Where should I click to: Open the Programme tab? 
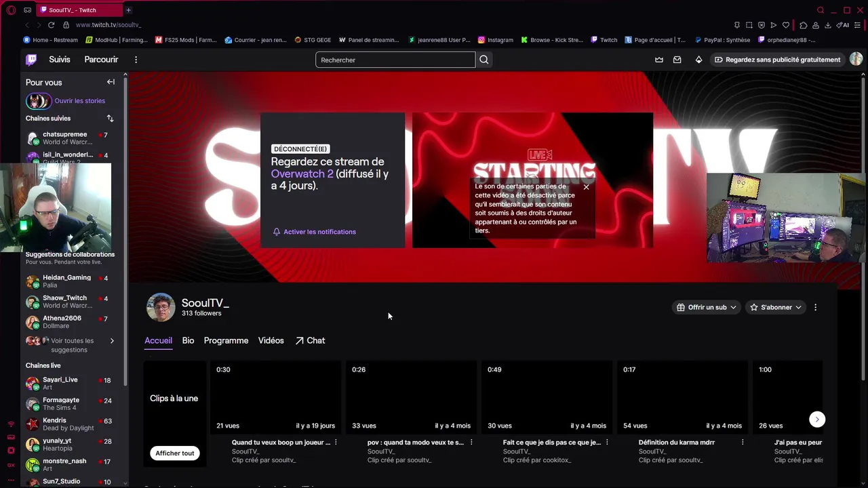tap(226, 341)
